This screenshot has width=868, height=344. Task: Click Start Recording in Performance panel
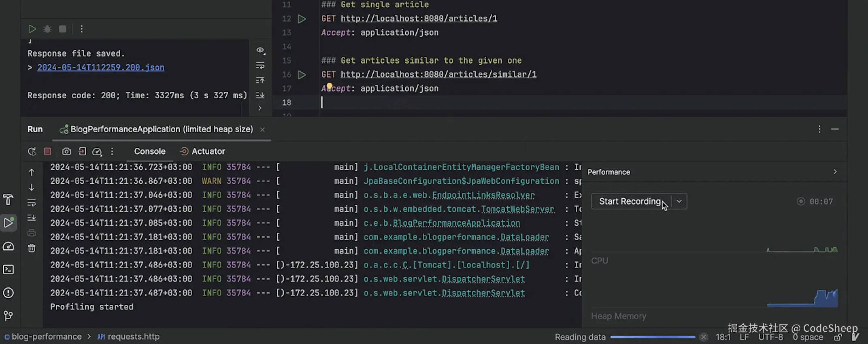(630, 202)
